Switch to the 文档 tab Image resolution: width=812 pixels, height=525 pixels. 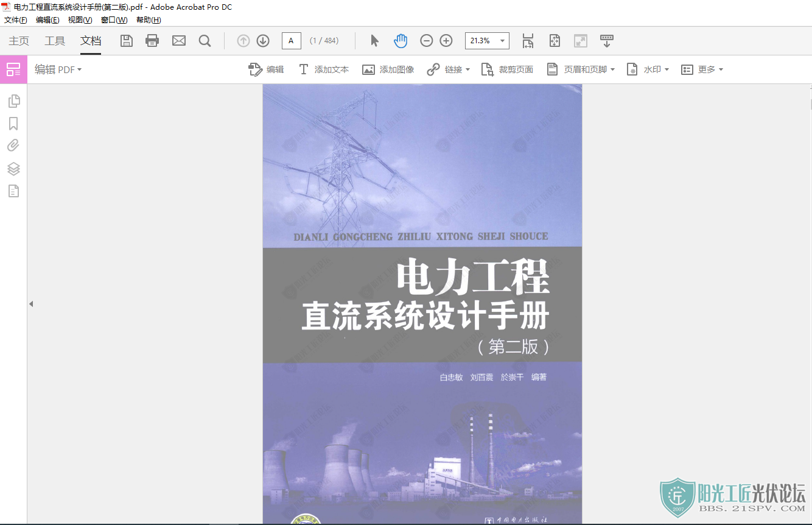tap(91, 41)
